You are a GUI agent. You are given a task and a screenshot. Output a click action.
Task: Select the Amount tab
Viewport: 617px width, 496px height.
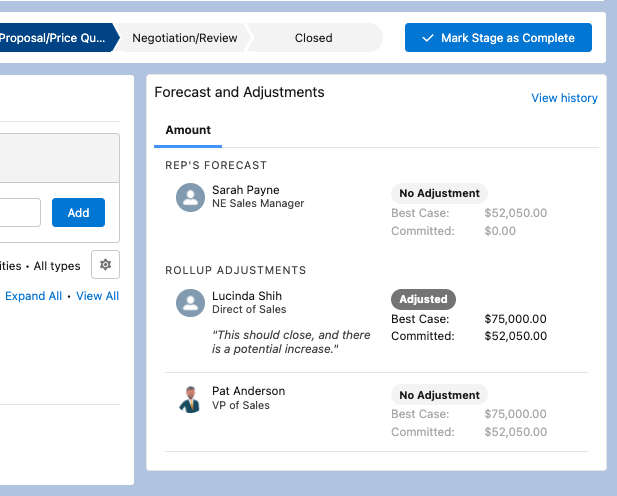(188, 130)
